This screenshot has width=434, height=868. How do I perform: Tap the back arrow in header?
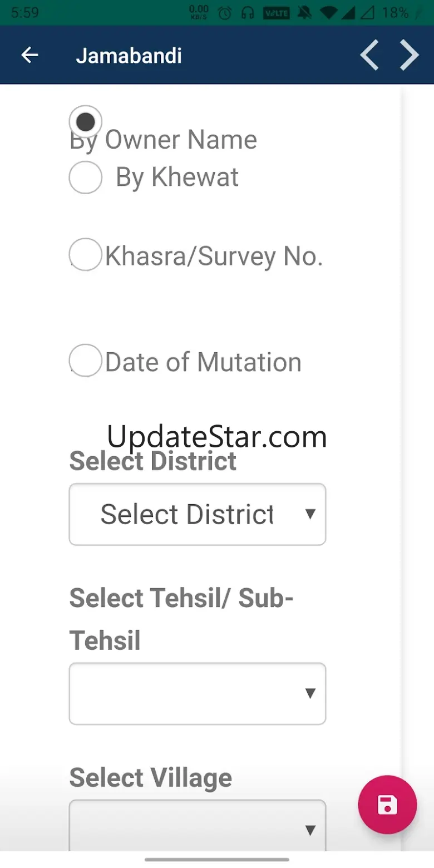tap(29, 55)
